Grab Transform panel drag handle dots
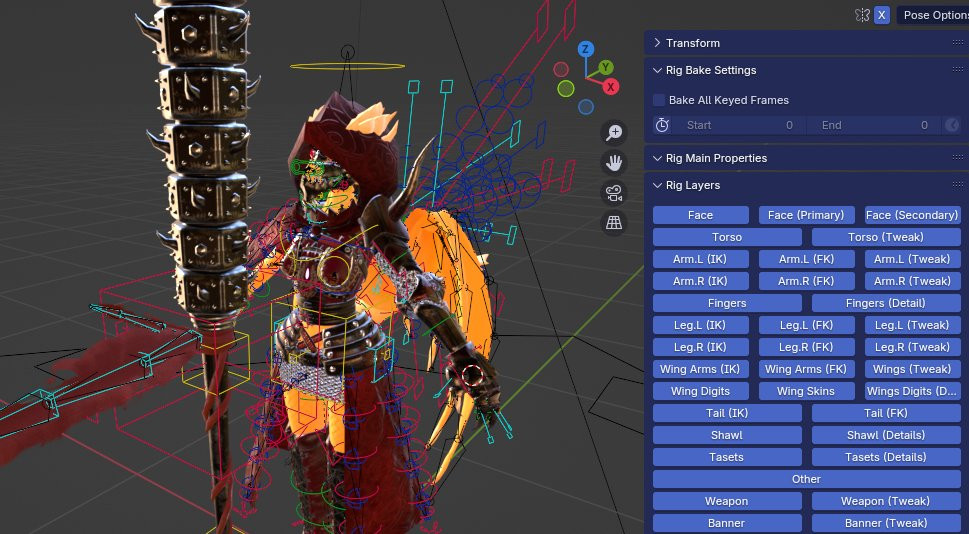The height and width of the screenshot is (534, 969). click(958, 43)
